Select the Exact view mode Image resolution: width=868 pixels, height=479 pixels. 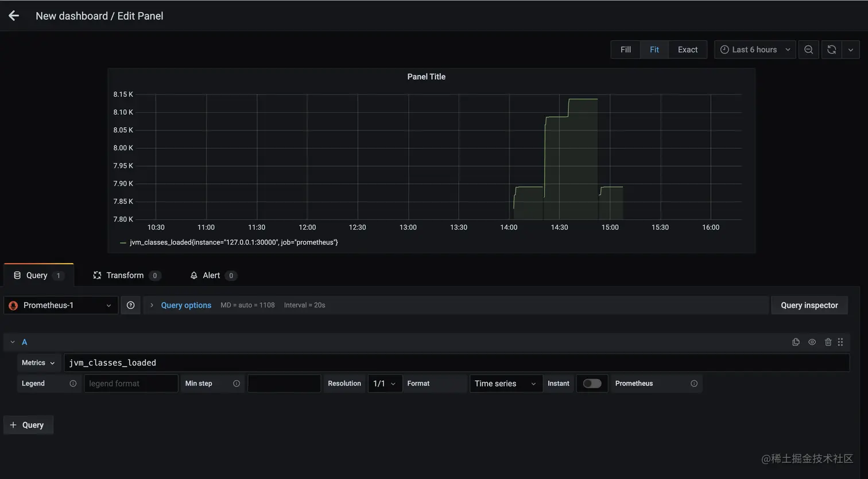tap(688, 49)
